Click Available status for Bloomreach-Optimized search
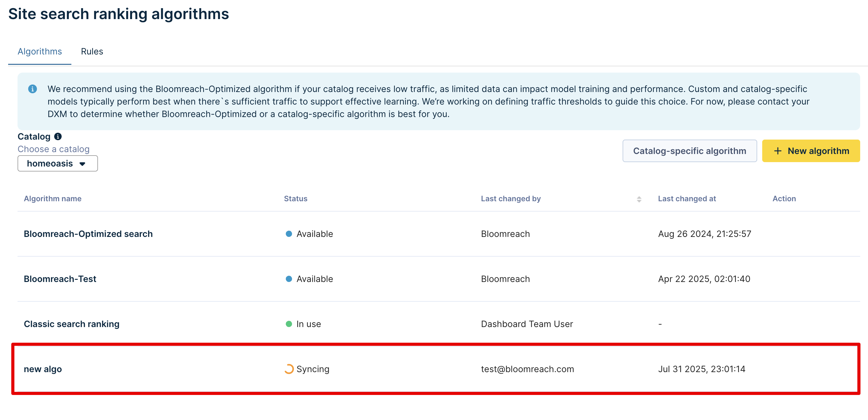 (x=314, y=234)
